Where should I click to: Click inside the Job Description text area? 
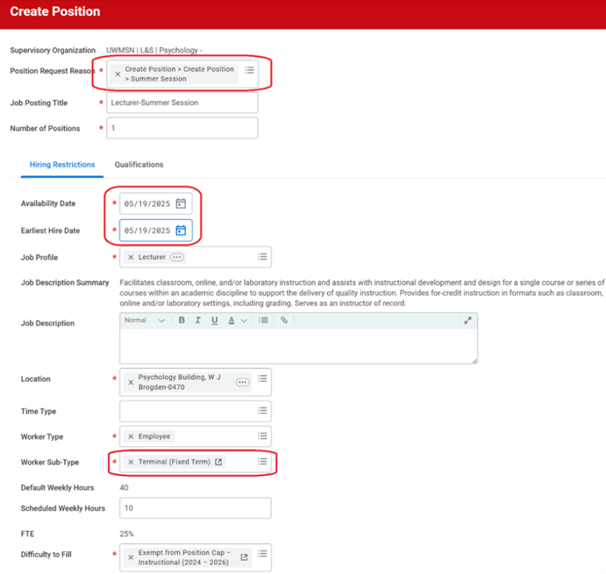(x=298, y=346)
